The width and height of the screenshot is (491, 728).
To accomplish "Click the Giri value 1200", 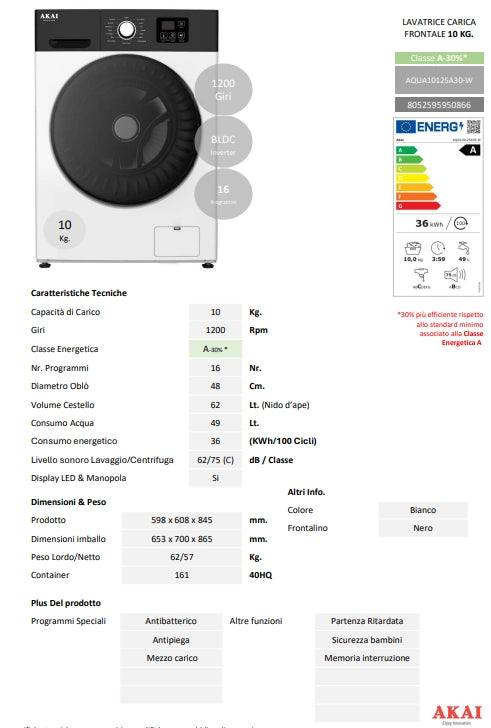I will click(x=215, y=330).
